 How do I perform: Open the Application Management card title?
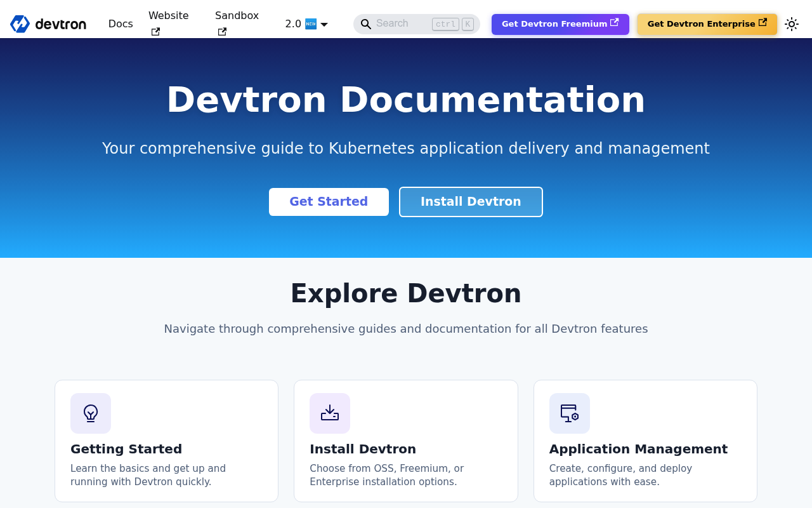tap(638, 449)
